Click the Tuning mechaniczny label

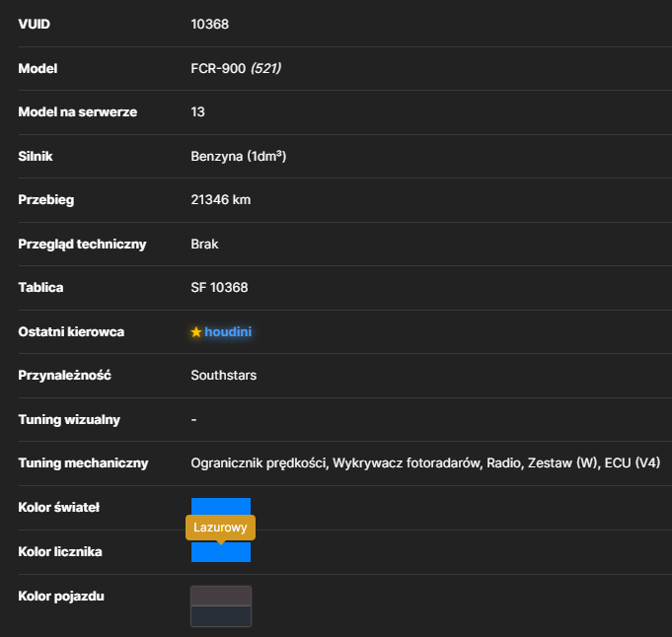[x=83, y=463]
